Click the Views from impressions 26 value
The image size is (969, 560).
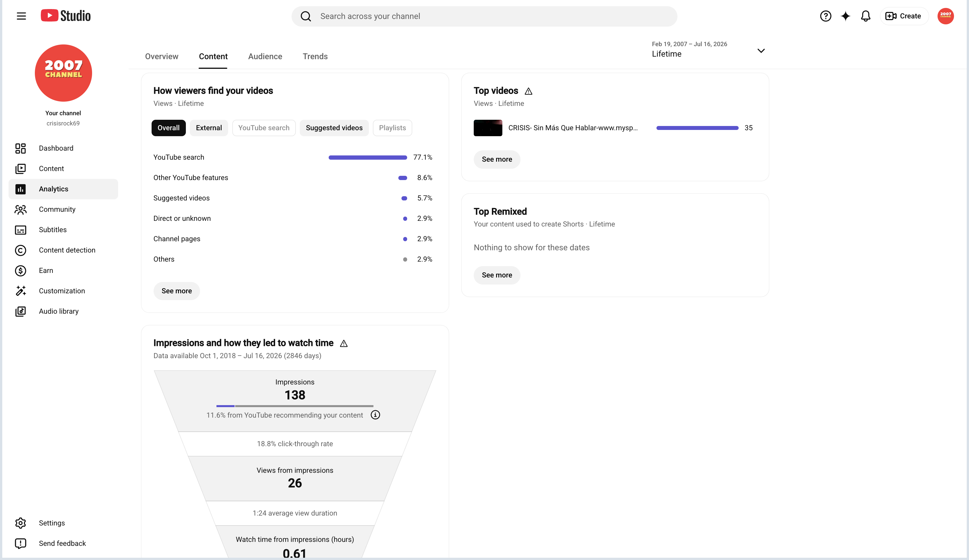point(295,483)
